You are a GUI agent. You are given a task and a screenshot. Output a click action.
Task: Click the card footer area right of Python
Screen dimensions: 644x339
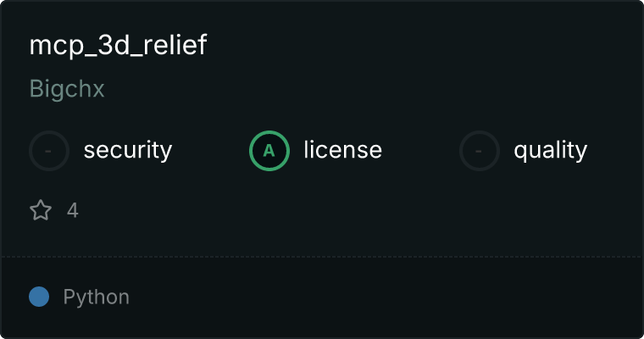point(386,297)
